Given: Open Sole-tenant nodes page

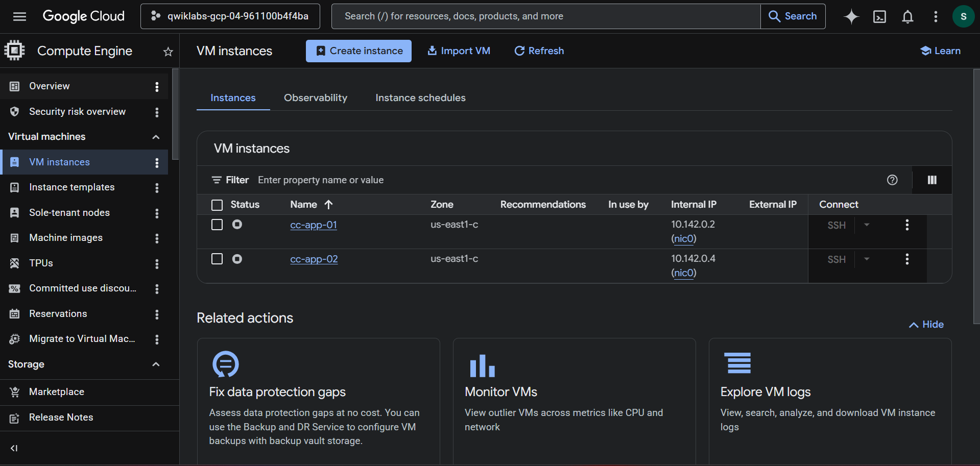Looking at the screenshot, I should point(69,213).
